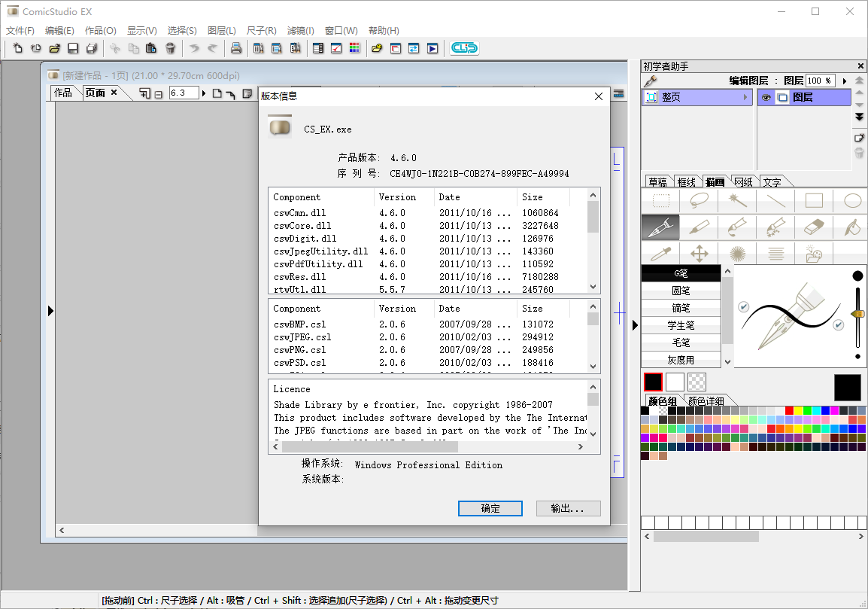Expand the 整页 item arrow
This screenshot has width=868, height=609.
click(x=745, y=97)
